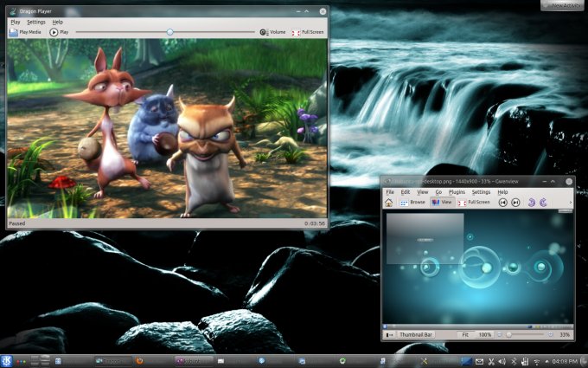Viewport: 588px width, 368px height.
Task: Open the KDE application launcher
Action: point(7,361)
